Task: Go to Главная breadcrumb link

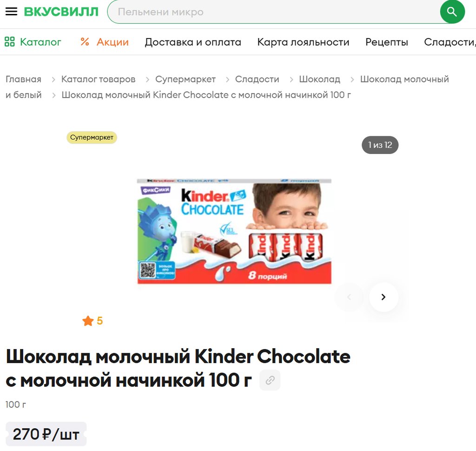Action: pyautogui.click(x=23, y=79)
